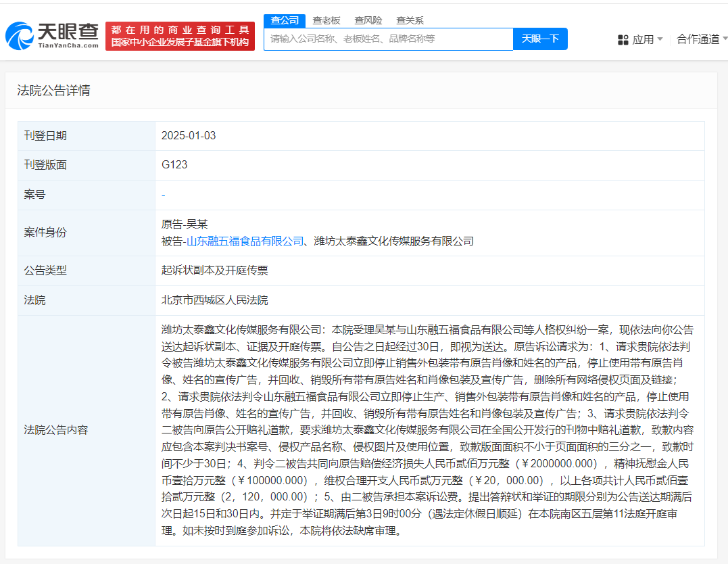
Task: Open the TianYanCha logo homepage
Action: pyautogui.click(x=52, y=36)
